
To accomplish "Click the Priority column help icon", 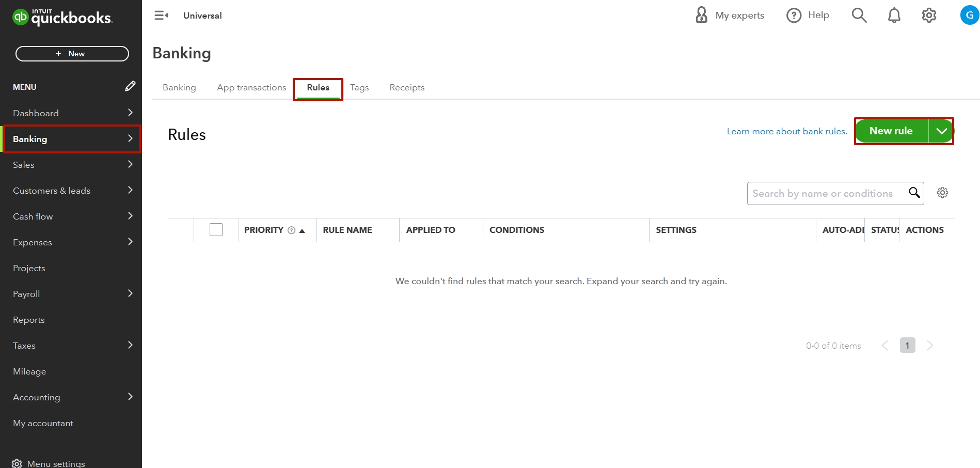I will click(291, 229).
